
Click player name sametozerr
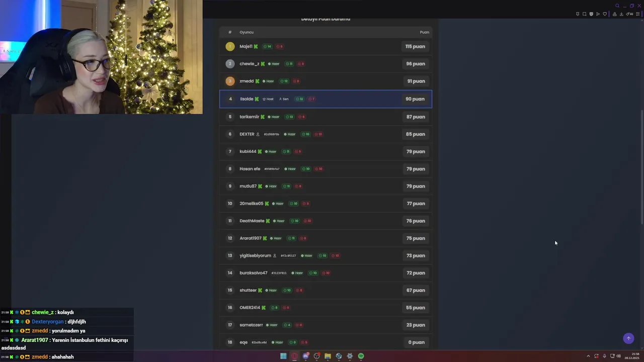[x=251, y=325]
